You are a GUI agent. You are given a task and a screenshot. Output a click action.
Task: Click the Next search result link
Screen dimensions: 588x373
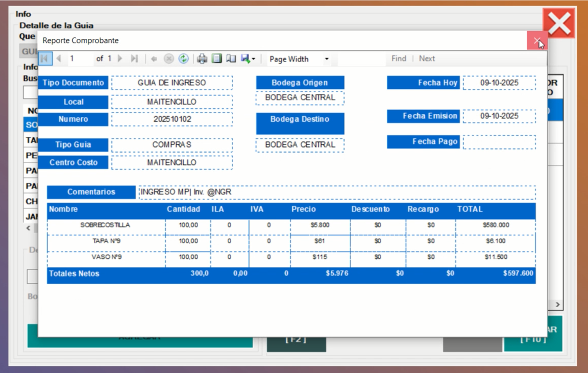click(427, 59)
